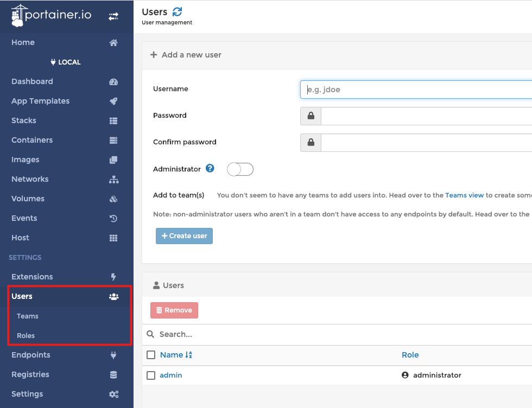Open Containers in the sidebar
Viewport: 532px width, 408px height.
32,140
